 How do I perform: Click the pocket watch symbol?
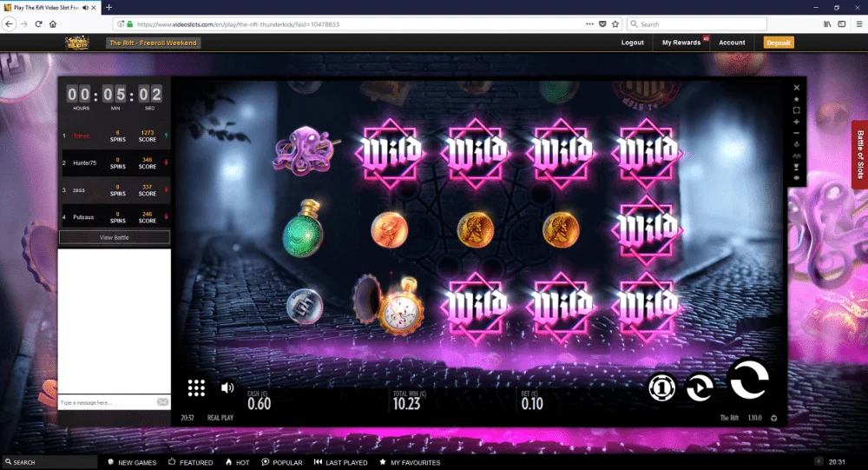pos(389,306)
